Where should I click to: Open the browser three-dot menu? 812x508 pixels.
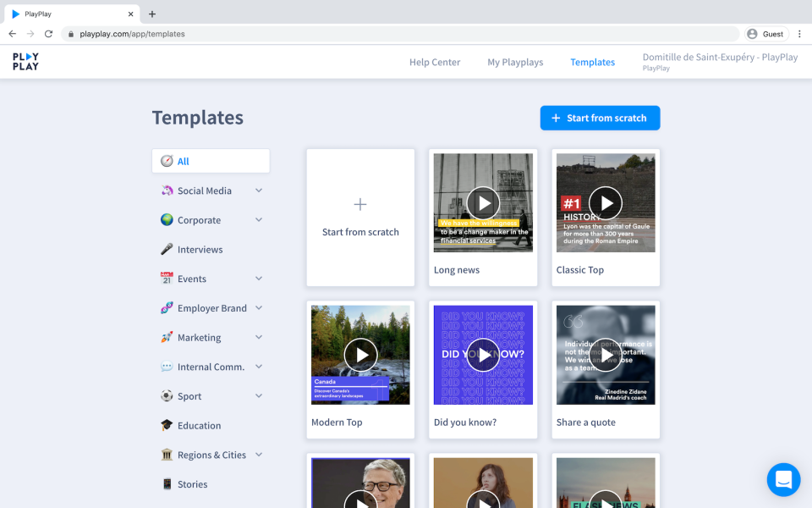799,34
